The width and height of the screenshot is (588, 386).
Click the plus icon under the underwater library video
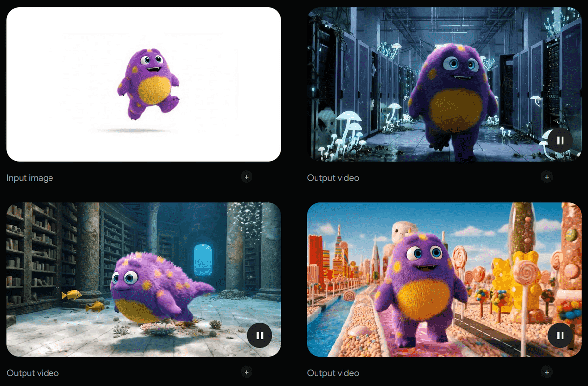pyautogui.click(x=246, y=372)
